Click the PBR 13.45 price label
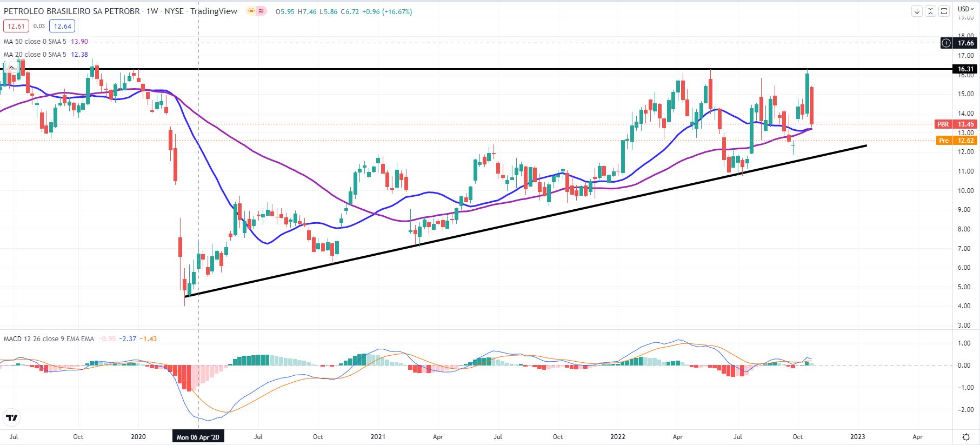The width and height of the screenshot is (980, 445). coord(956,124)
